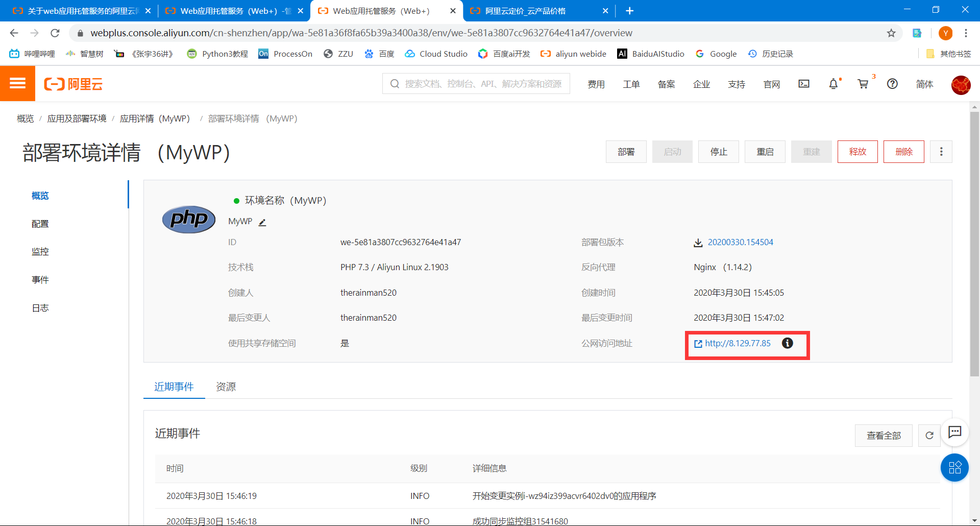
Task: Go to 应用及部署环境 breadcrumb
Action: pyautogui.click(x=77, y=118)
